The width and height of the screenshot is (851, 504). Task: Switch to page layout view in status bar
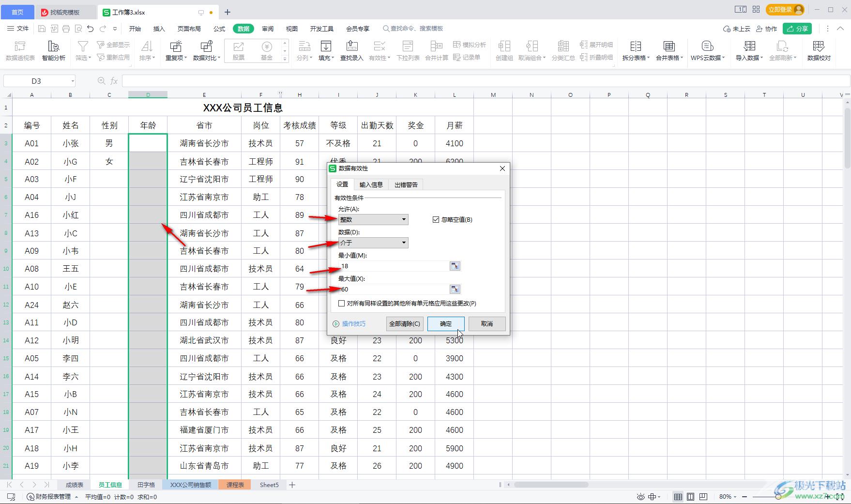point(691,497)
